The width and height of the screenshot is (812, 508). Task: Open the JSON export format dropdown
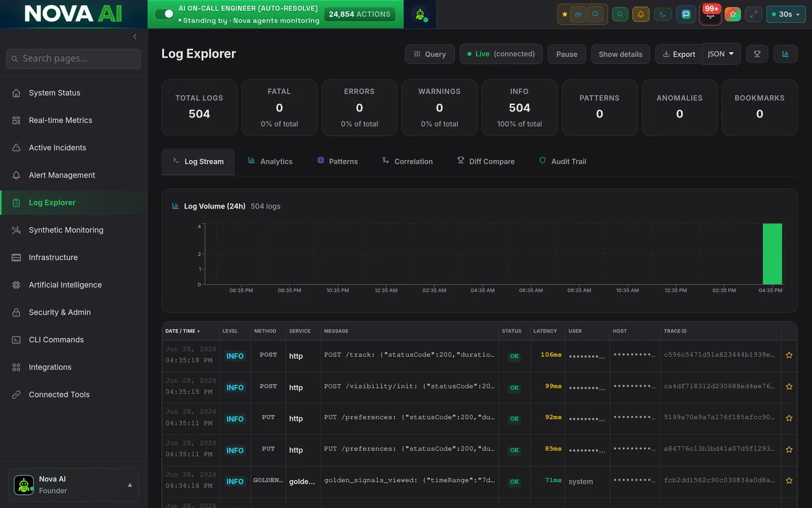tap(721, 54)
